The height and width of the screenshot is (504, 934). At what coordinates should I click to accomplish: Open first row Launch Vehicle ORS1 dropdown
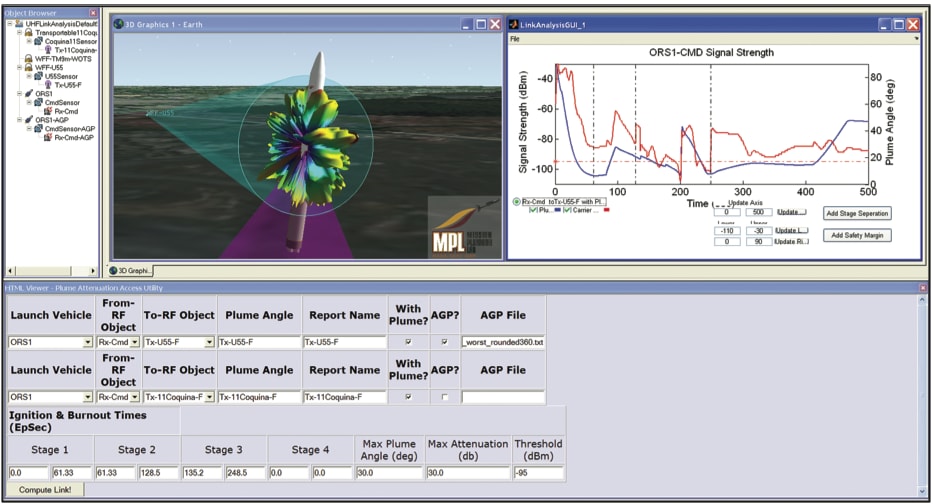88,342
